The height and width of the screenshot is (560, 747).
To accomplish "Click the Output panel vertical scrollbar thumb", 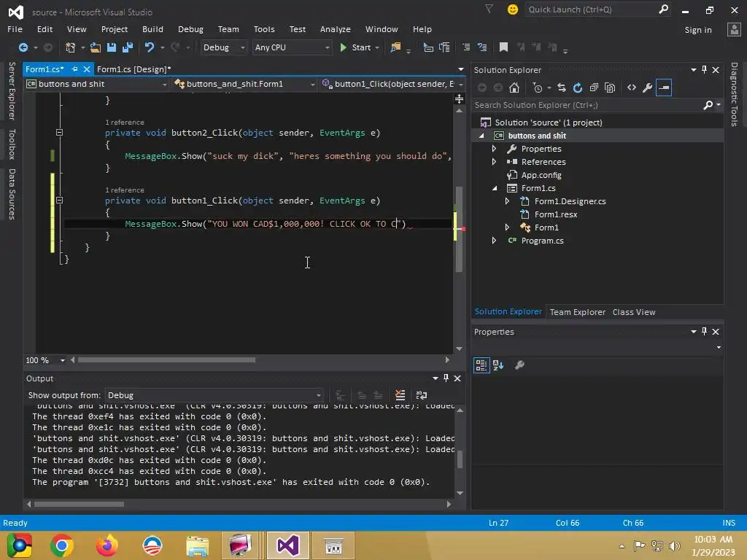I will (x=460, y=459).
